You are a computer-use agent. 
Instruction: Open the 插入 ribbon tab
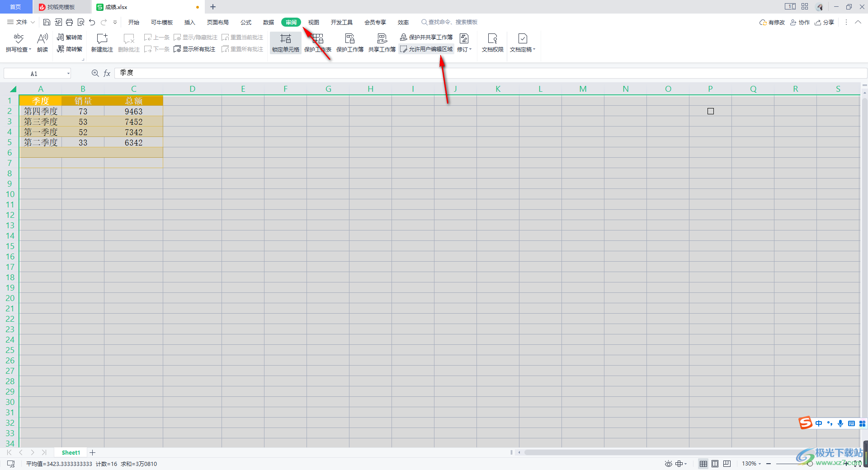coord(190,22)
